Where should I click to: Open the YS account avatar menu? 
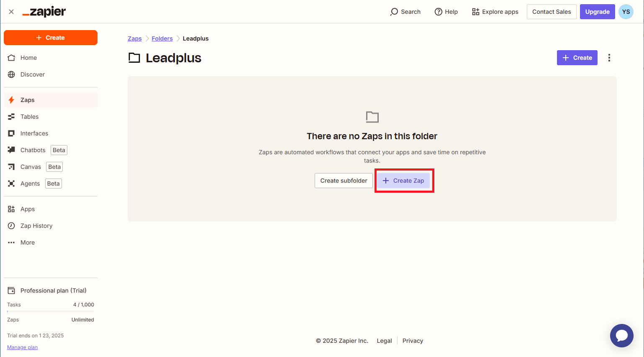(626, 12)
